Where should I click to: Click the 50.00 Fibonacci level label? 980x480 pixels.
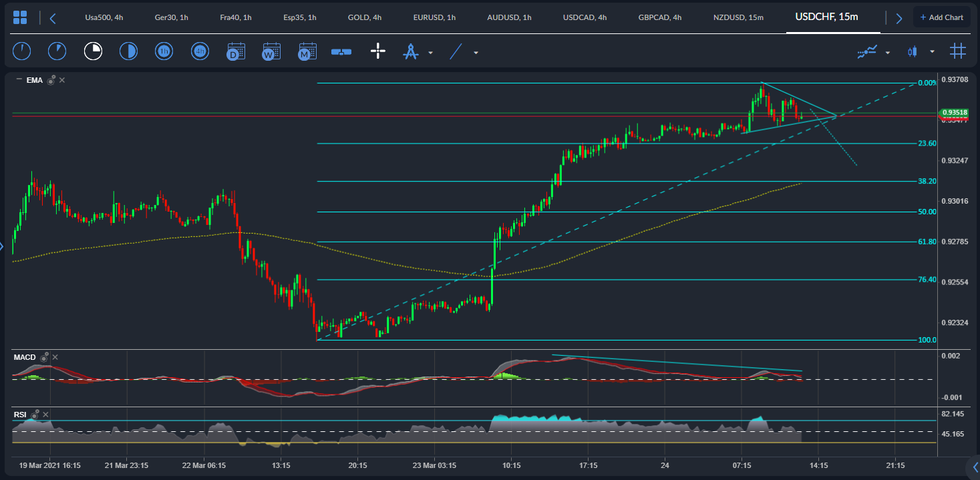(x=927, y=212)
